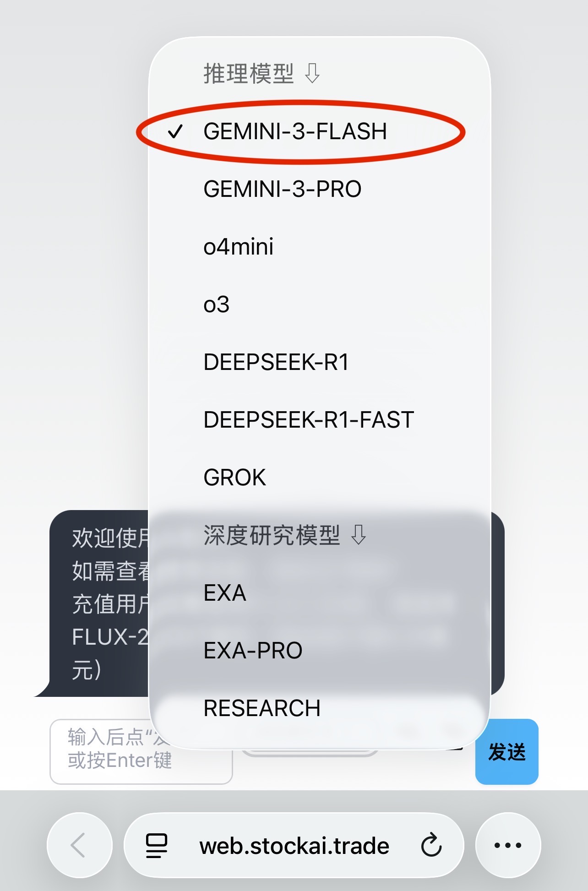588x891 pixels.
Task: Tap the reader/page format icon in address bar
Action: (157, 845)
